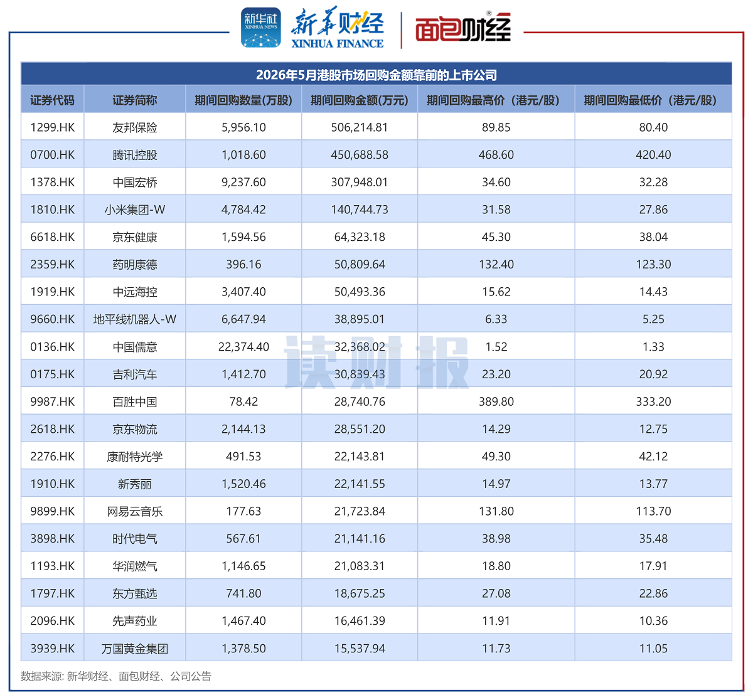Select the company name 京东健康
This screenshot has width=753, height=700.
point(135,237)
